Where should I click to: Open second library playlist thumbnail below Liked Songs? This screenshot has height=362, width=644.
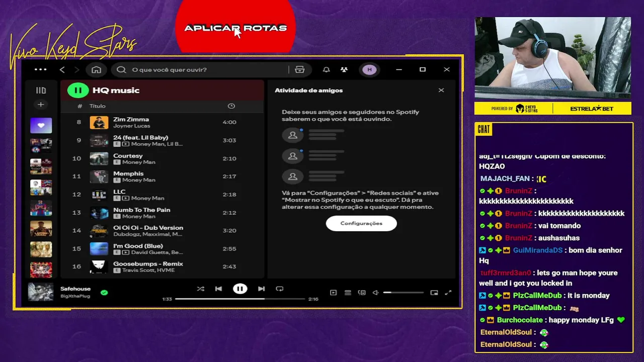click(x=41, y=166)
